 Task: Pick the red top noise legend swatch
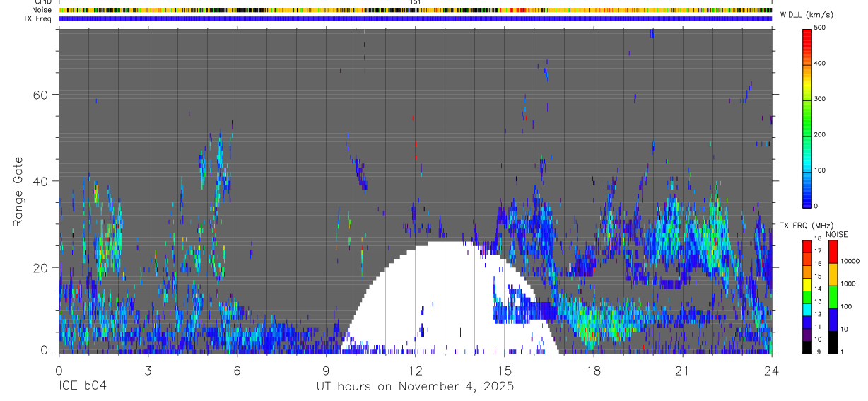(833, 252)
